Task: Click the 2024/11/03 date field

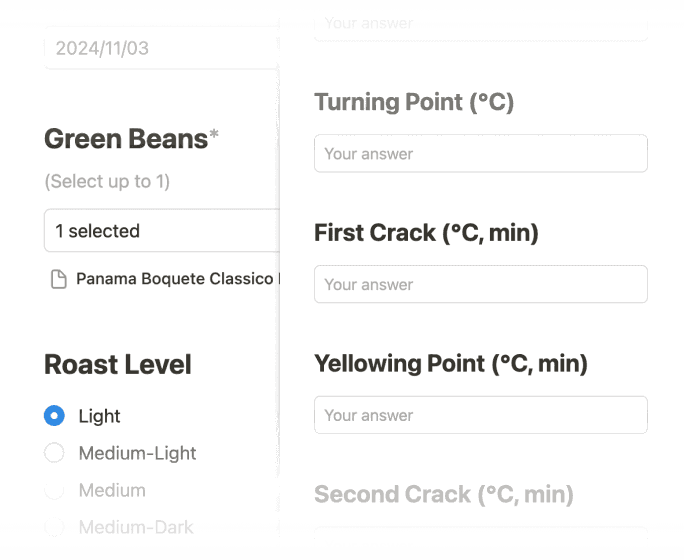Action: (161, 48)
